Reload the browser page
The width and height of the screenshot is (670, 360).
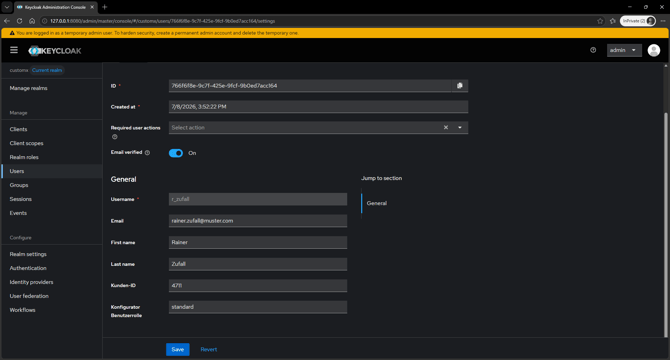19,21
